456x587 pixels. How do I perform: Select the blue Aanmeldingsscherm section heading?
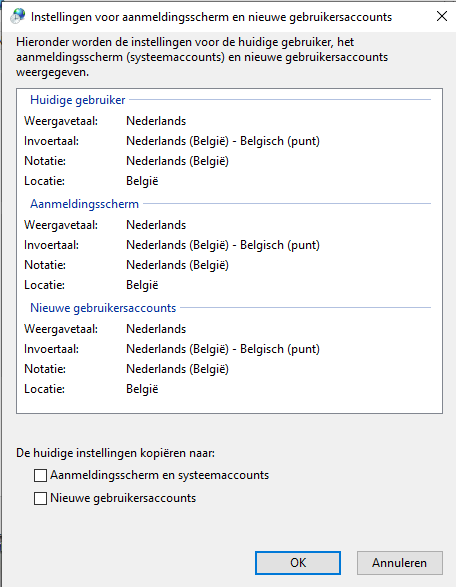(84, 204)
